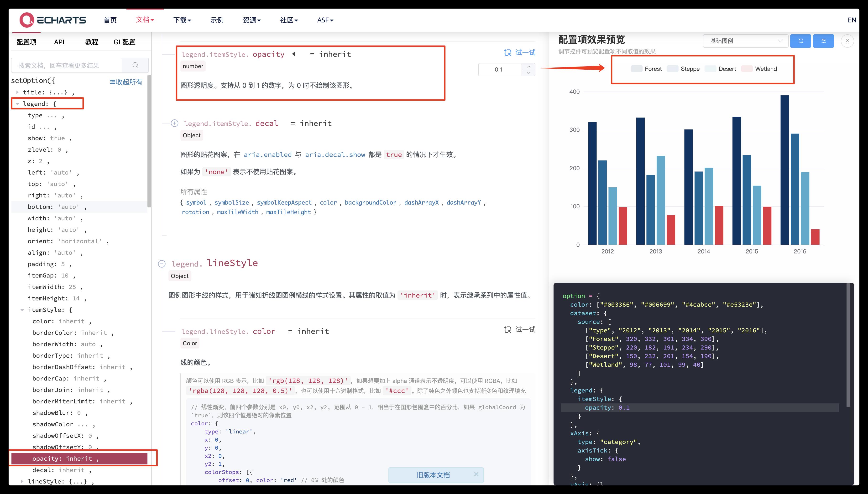Screen dimensions: 868x494
Task: Toggle the Forest legend item
Action: pyautogui.click(x=646, y=69)
